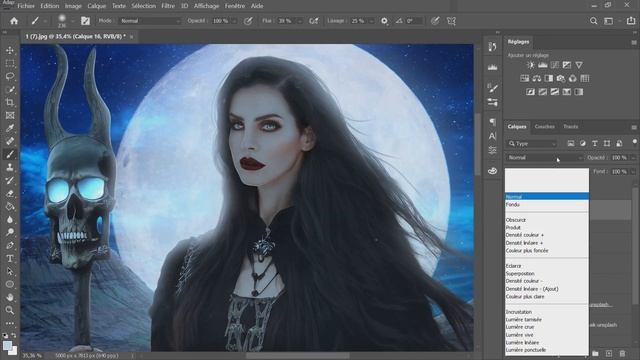Screen dimensions: 640x360
Task: Open the Share export icon
Action: (x=631, y=21)
